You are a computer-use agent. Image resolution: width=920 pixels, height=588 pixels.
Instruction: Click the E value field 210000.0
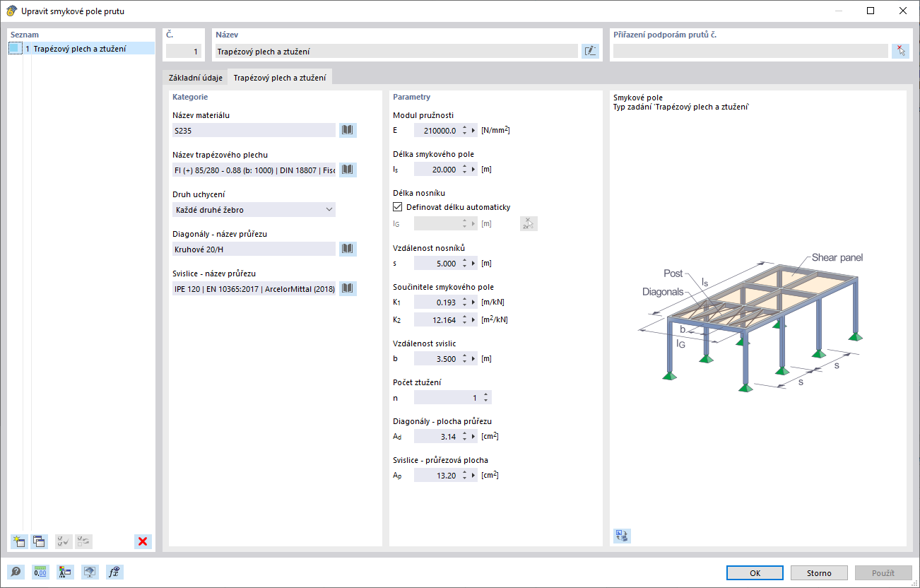point(437,130)
